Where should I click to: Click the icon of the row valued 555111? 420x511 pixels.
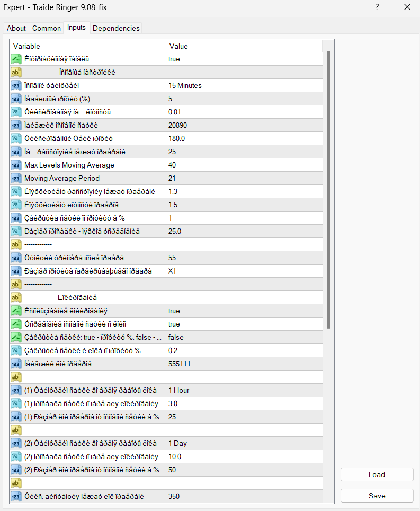click(x=16, y=364)
